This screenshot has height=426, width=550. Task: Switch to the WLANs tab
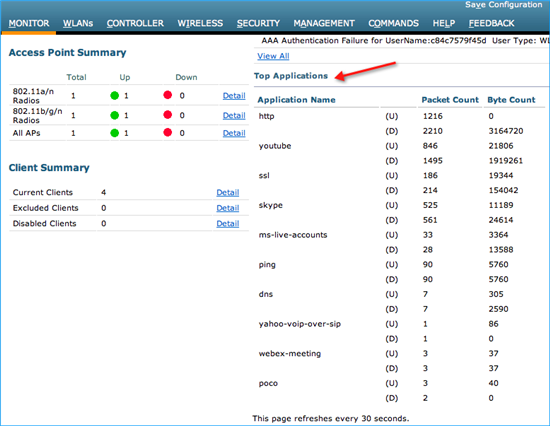78,24
